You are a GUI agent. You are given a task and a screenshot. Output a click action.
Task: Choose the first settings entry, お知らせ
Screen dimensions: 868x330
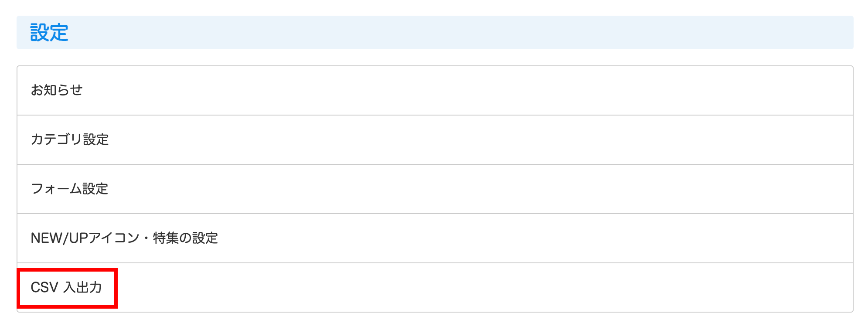click(x=57, y=90)
